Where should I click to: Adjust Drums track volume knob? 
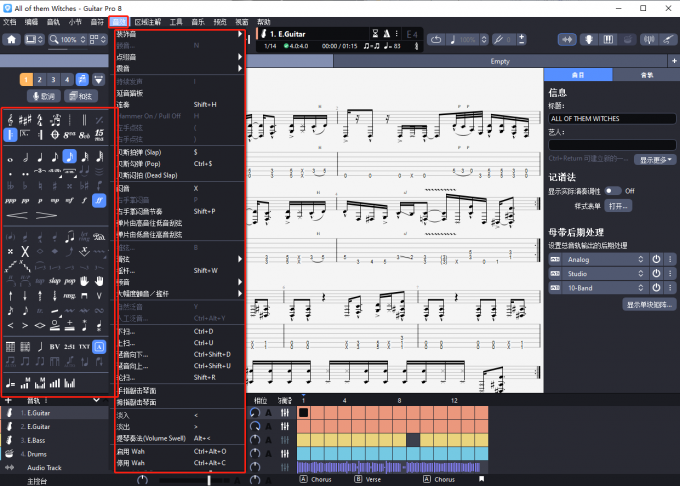click(x=255, y=453)
